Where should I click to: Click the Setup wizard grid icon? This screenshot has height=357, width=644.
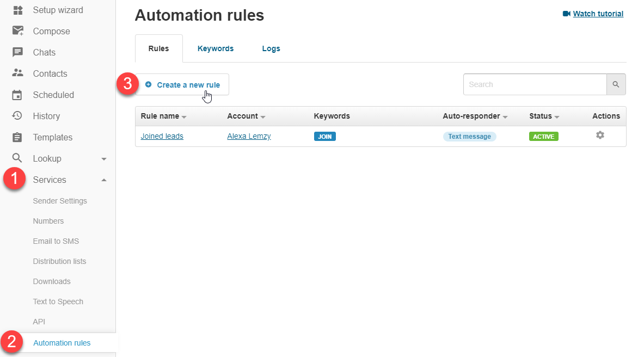[x=17, y=10]
